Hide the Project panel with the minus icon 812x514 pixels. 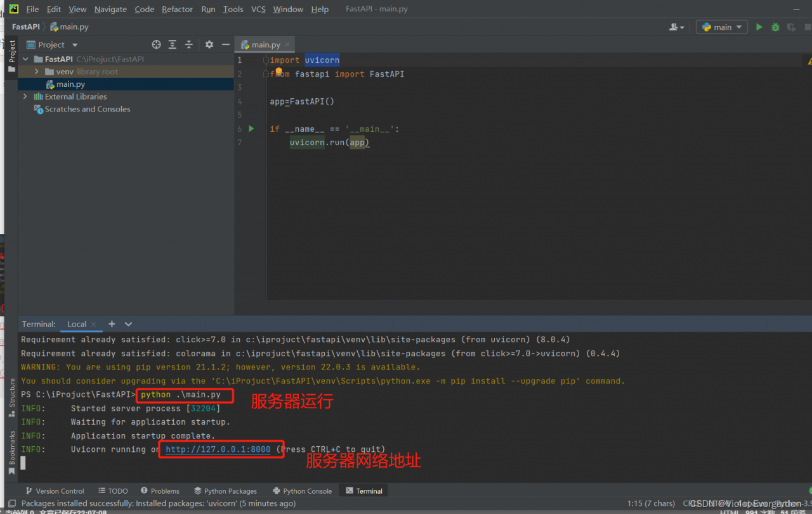point(225,44)
